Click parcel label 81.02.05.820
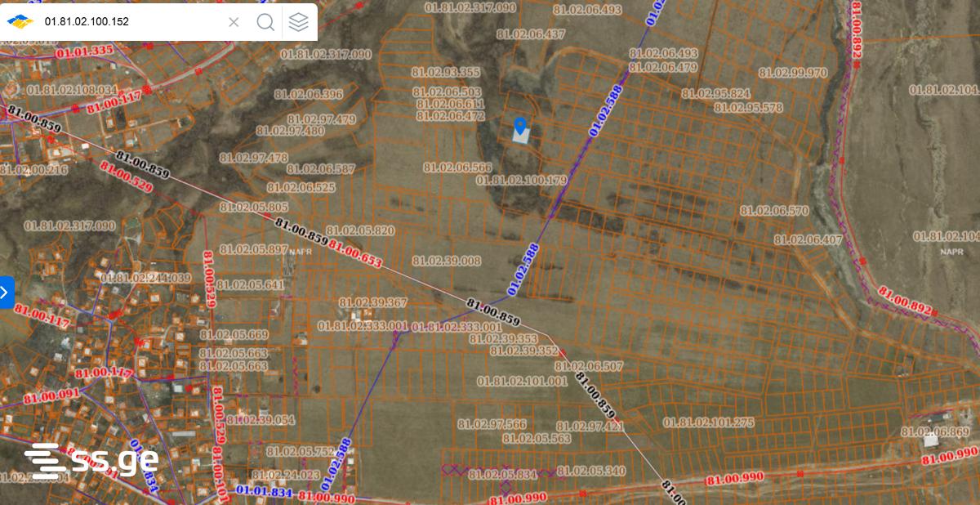Screen dimensions: 980x505 360,231
